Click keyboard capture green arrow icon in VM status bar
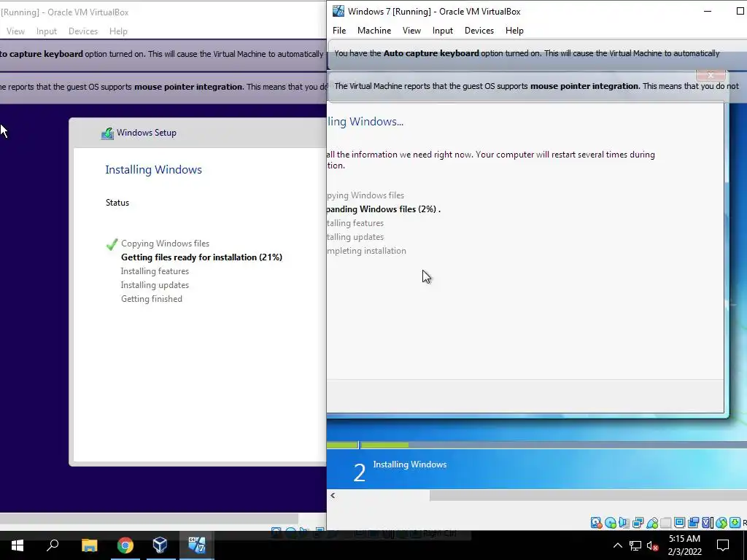This screenshot has height=560, width=747. tap(735, 523)
